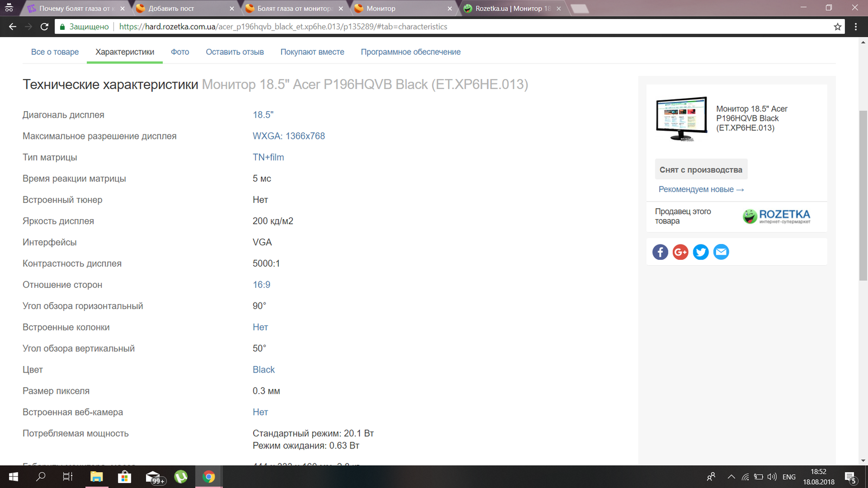The image size is (868, 488).
Task: Open Windows Start menu
Action: click(x=13, y=477)
